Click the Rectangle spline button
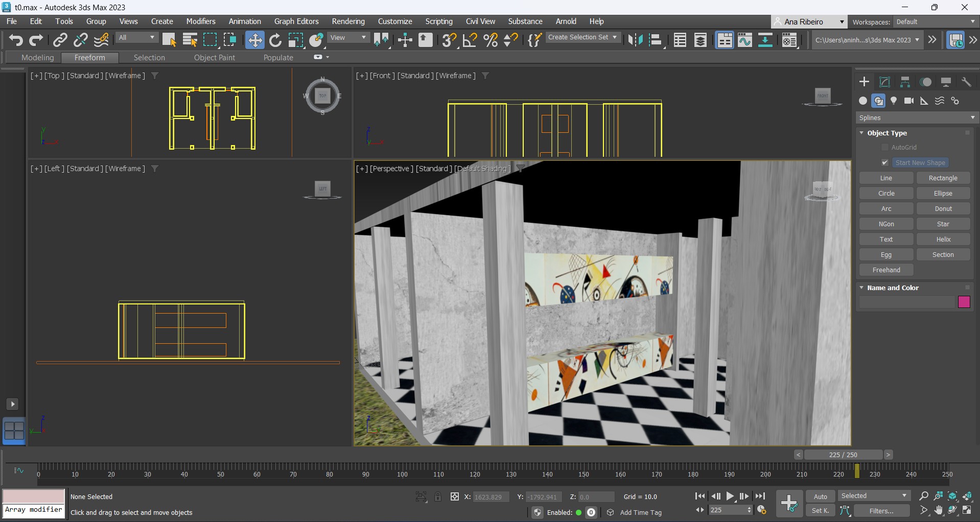 pos(943,178)
